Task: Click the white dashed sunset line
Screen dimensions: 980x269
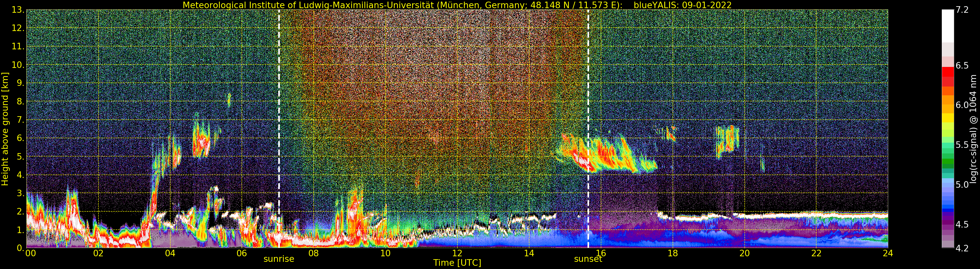Action: (x=588, y=114)
